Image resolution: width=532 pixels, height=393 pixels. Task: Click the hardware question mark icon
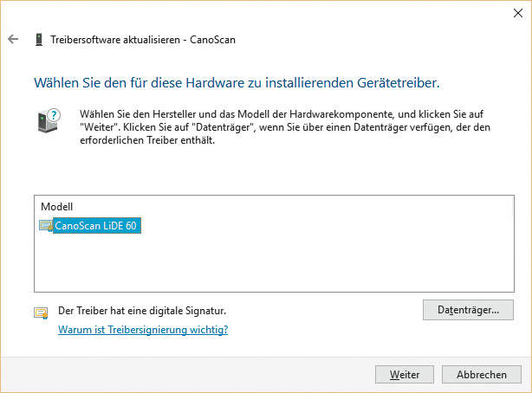49,120
